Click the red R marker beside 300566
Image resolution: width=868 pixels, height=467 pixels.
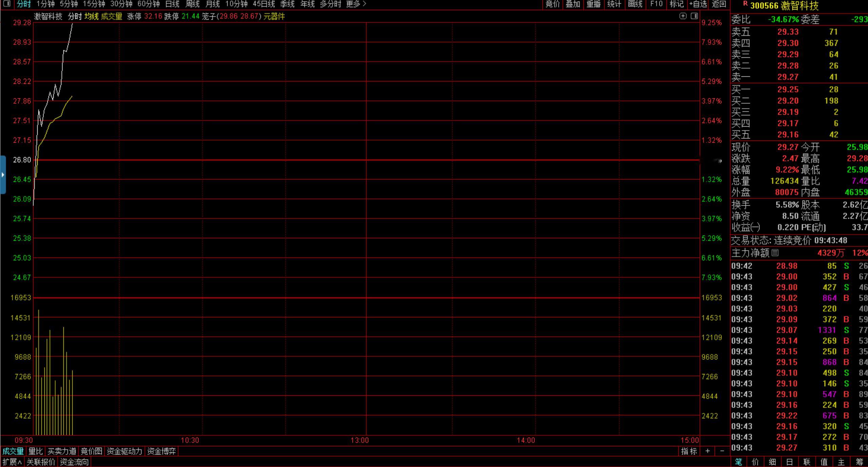pyautogui.click(x=745, y=3)
